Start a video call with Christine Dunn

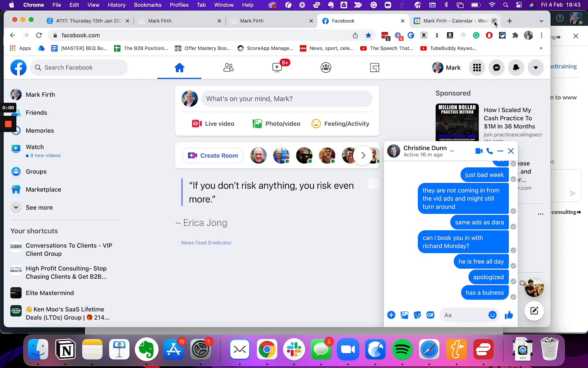479,151
